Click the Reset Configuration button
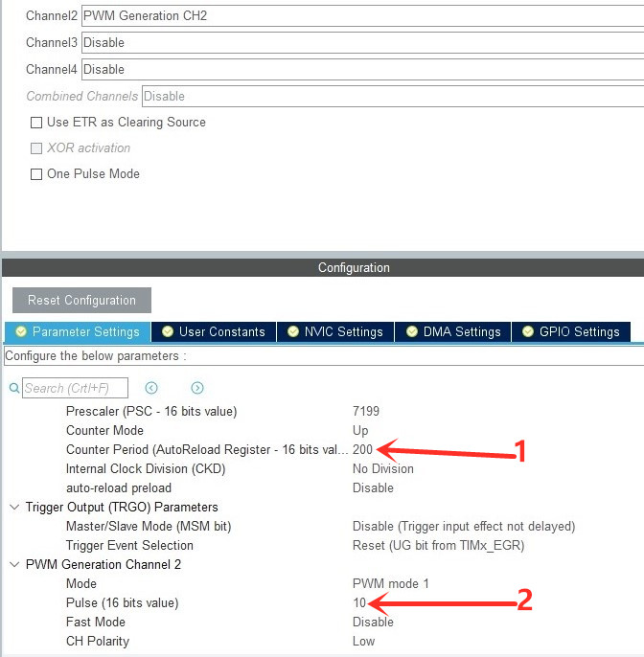 (x=81, y=300)
